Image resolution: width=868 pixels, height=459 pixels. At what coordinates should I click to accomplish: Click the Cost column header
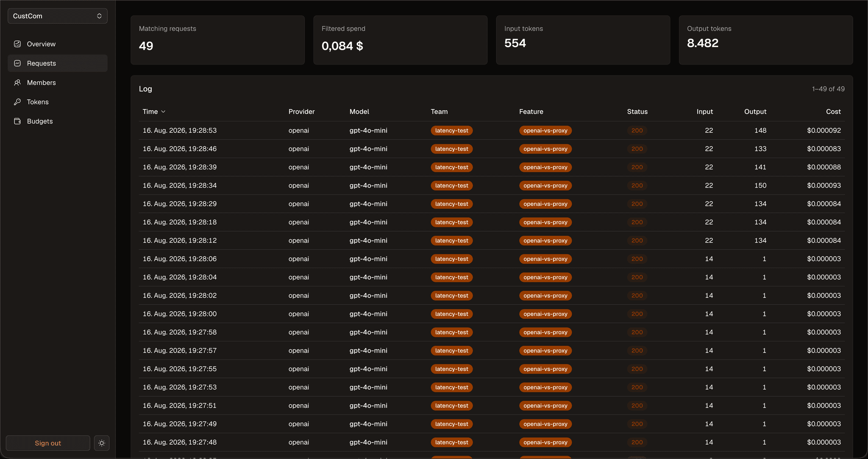click(x=833, y=112)
